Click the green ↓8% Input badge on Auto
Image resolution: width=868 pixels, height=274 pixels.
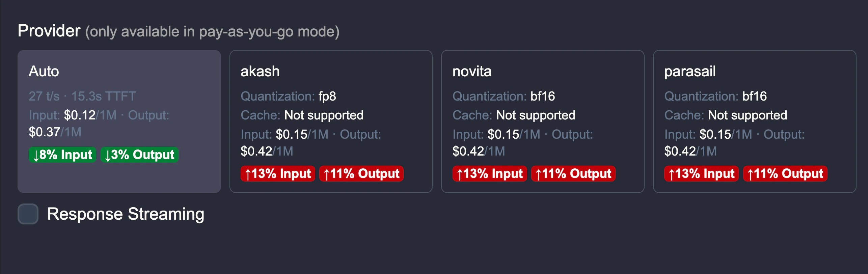[x=62, y=155]
